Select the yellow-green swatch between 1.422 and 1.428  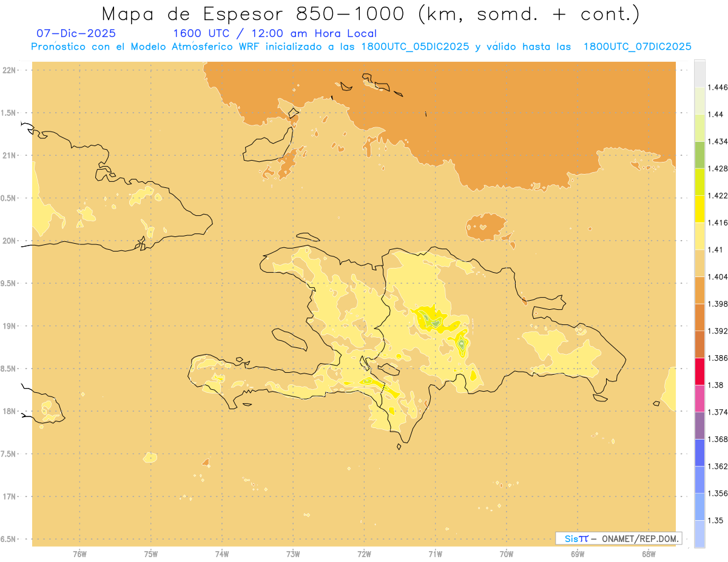click(699, 182)
